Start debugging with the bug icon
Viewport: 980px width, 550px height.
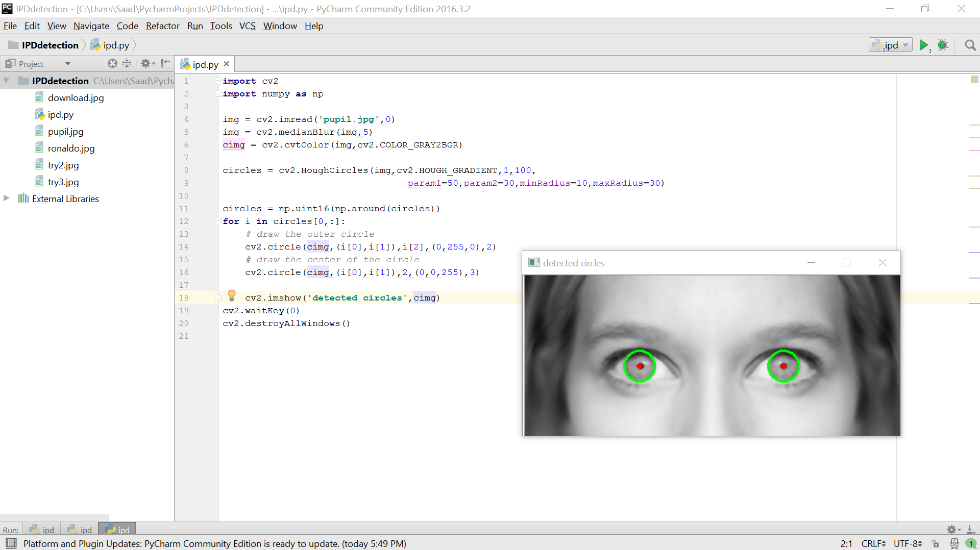click(943, 45)
